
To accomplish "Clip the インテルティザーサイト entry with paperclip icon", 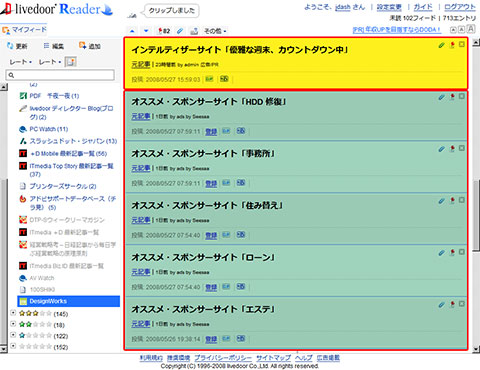I will (x=441, y=45).
